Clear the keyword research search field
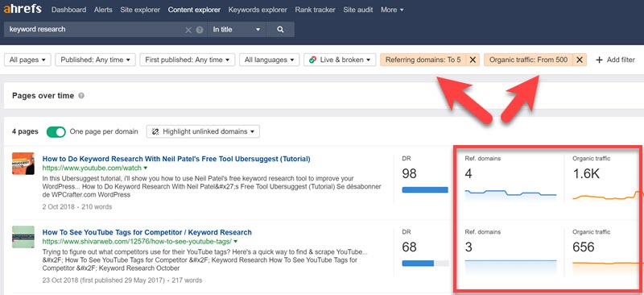644x295 pixels. pos(188,30)
